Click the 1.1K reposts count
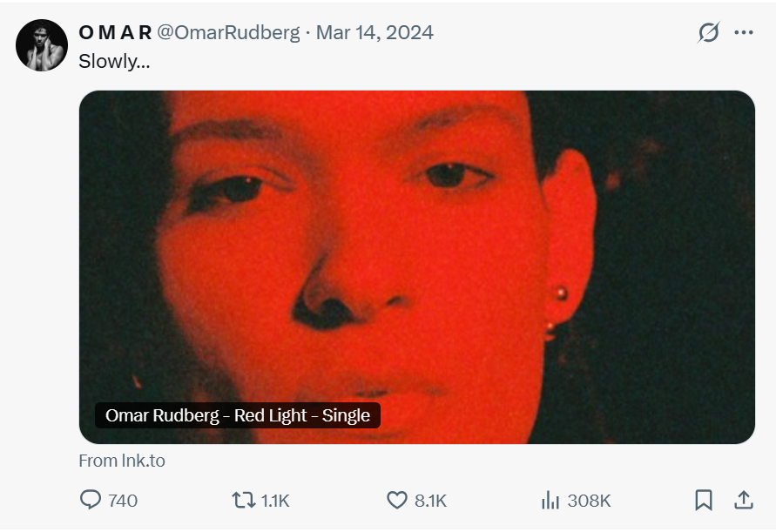Screen dimensions: 776x532 [x=275, y=501]
